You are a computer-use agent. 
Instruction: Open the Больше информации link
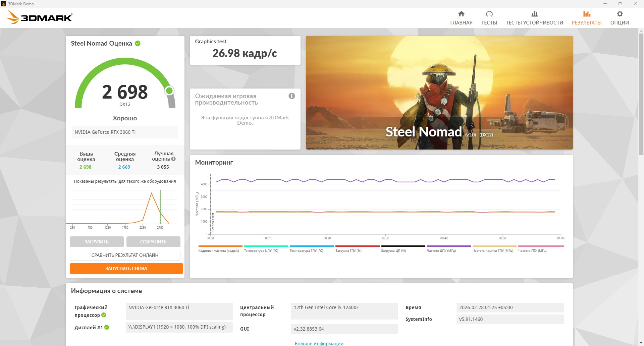(x=319, y=343)
